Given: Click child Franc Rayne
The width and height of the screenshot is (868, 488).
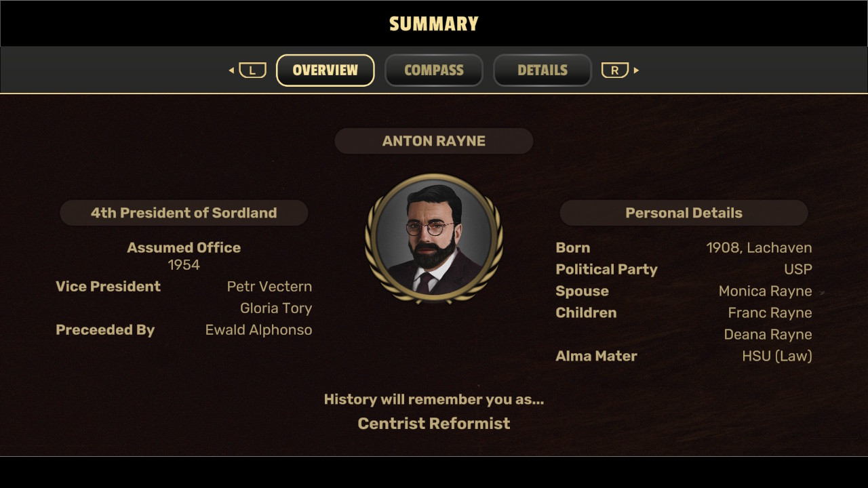Looking at the screenshot, I should point(770,313).
